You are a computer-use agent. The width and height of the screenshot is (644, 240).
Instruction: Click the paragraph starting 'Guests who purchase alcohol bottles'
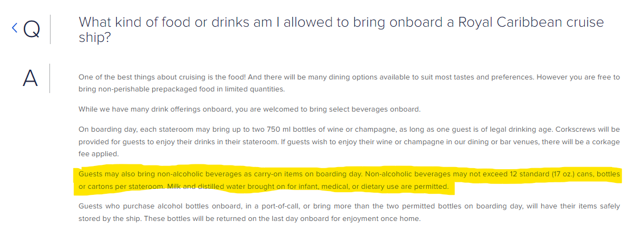(x=349, y=212)
